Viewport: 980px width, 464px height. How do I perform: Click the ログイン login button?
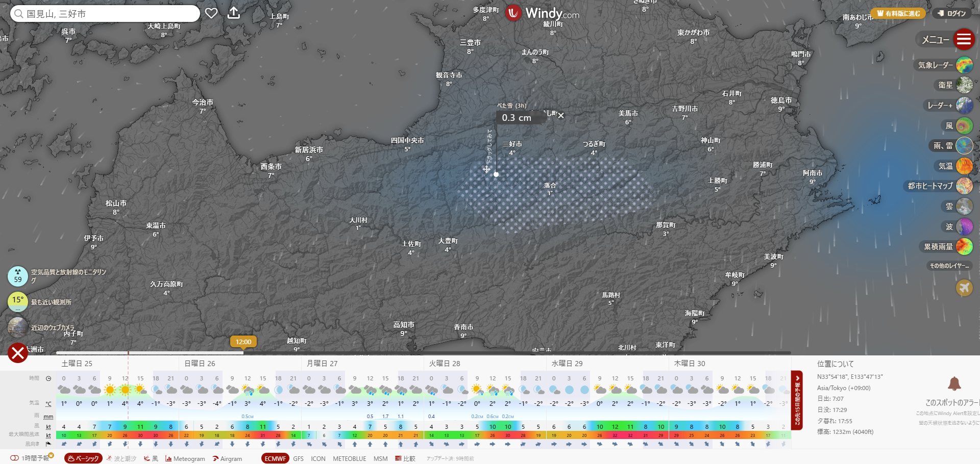[x=952, y=14]
